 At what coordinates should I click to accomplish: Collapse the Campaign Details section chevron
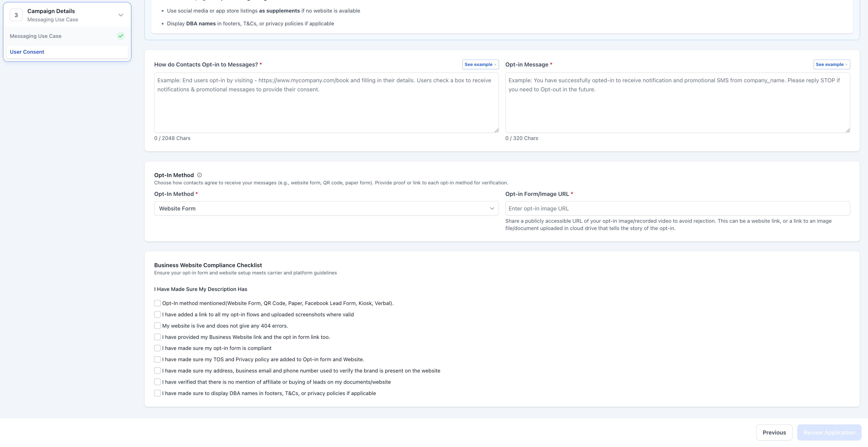121,15
